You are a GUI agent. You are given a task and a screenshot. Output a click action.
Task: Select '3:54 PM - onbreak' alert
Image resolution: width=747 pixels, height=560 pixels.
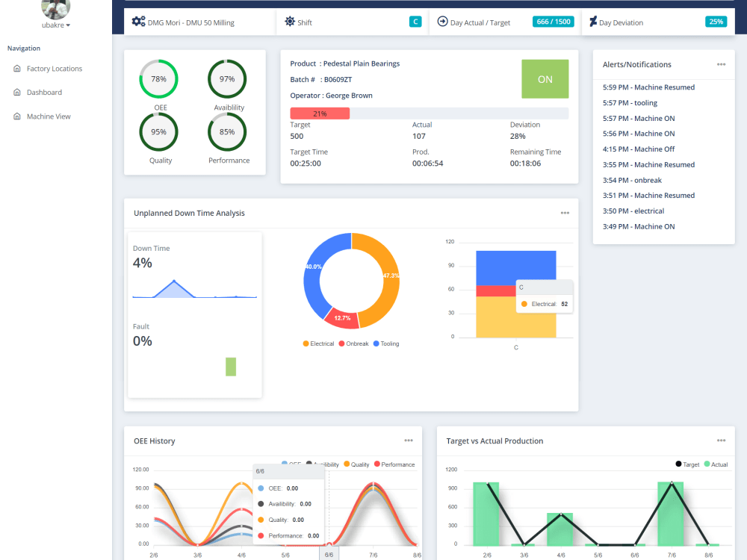click(632, 180)
